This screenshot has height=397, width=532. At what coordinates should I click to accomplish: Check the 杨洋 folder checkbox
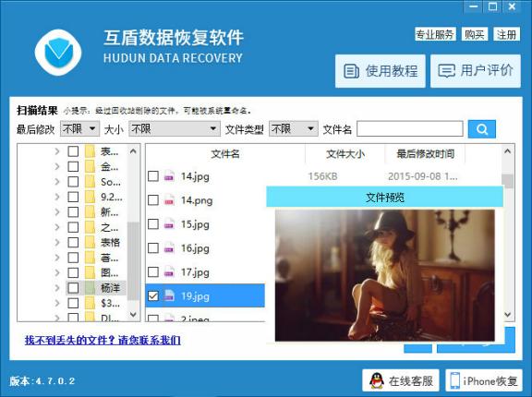[x=73, y=288]
